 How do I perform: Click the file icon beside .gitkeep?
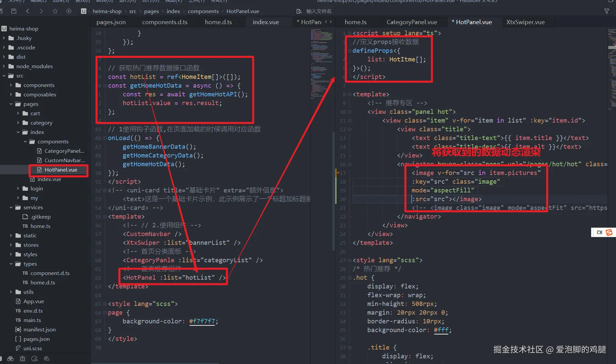[25, 217]
